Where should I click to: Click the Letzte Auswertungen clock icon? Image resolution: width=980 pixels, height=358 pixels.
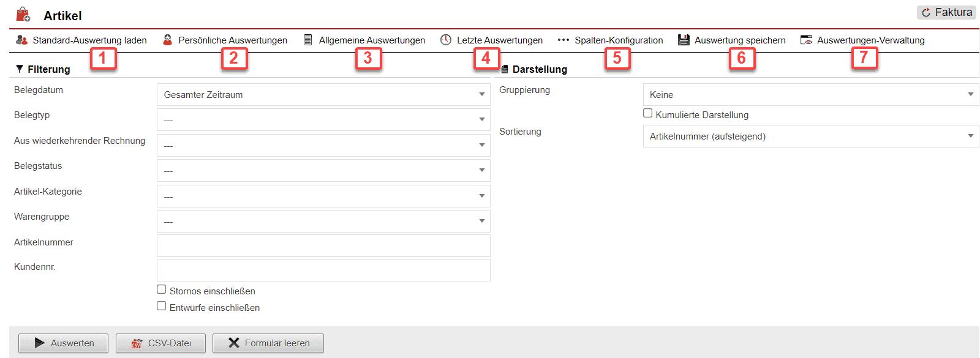[x=446, y=40]
